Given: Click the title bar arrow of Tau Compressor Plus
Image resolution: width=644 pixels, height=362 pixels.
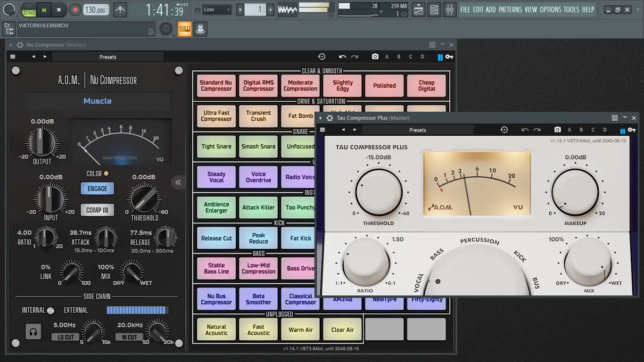Looking at the screenshot, I should [321, 118].
